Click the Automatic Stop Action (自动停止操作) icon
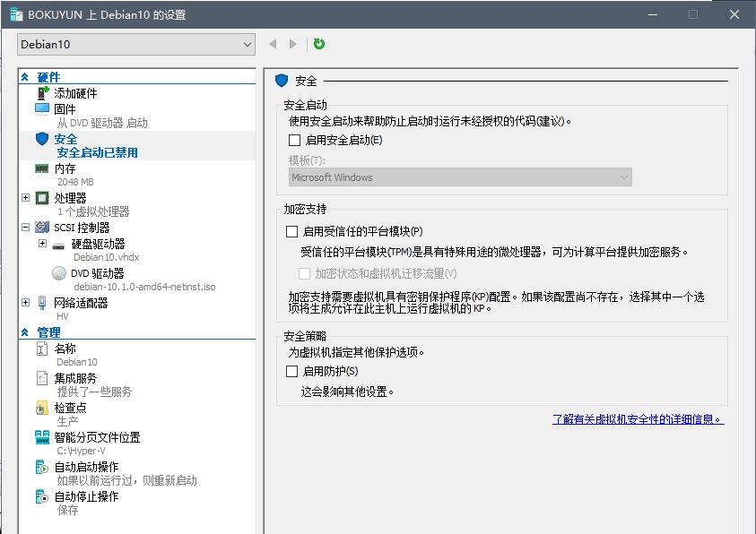The image size is (756, 534). pyautogui.click(x=42, y=496)
